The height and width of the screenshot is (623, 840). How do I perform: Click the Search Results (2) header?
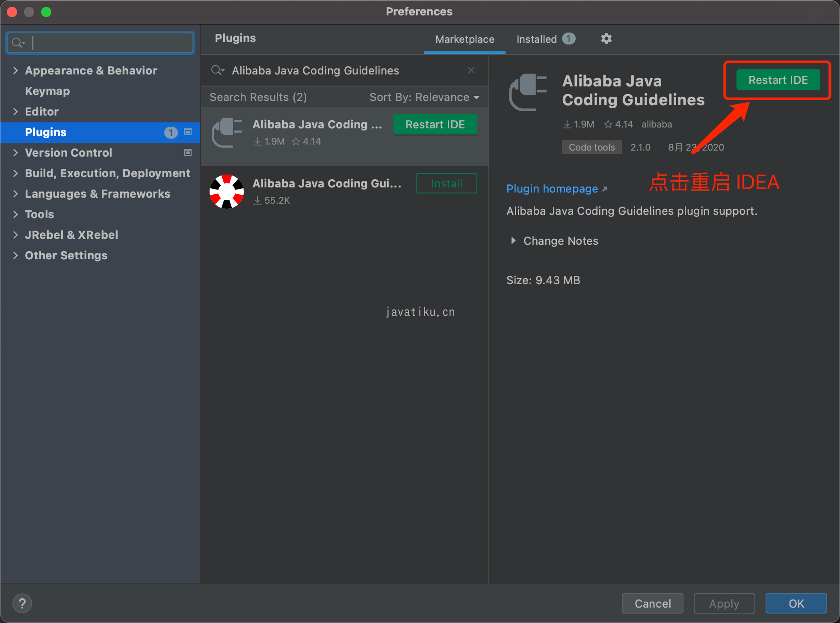point(258,97)
